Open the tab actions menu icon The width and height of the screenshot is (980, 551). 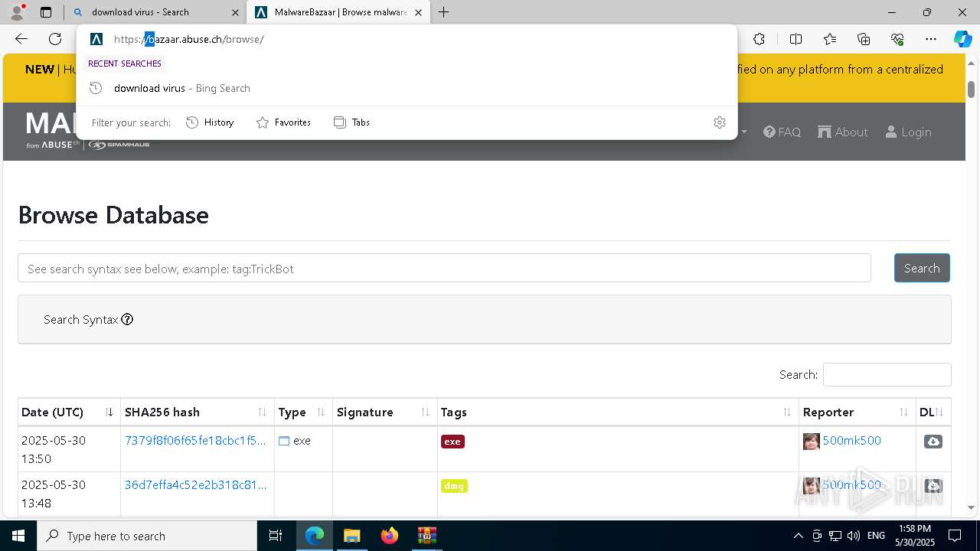46,12
